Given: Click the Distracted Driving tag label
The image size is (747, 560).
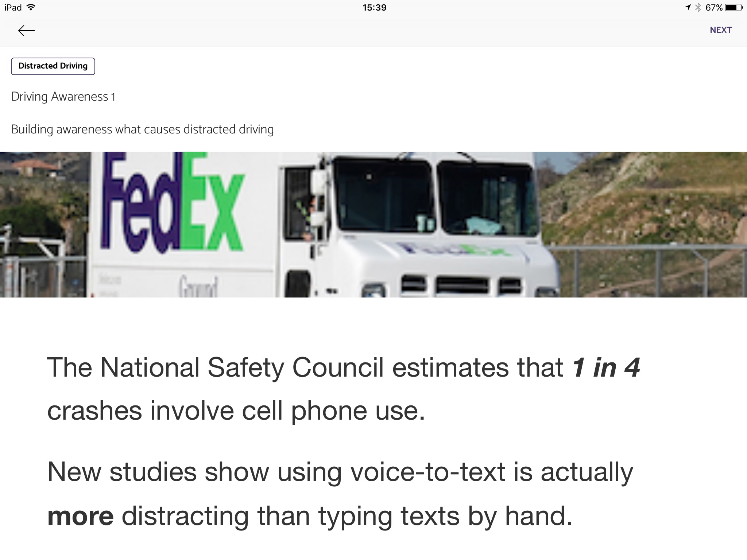Looking at the screenshot, I should click(x=54, y=65).
